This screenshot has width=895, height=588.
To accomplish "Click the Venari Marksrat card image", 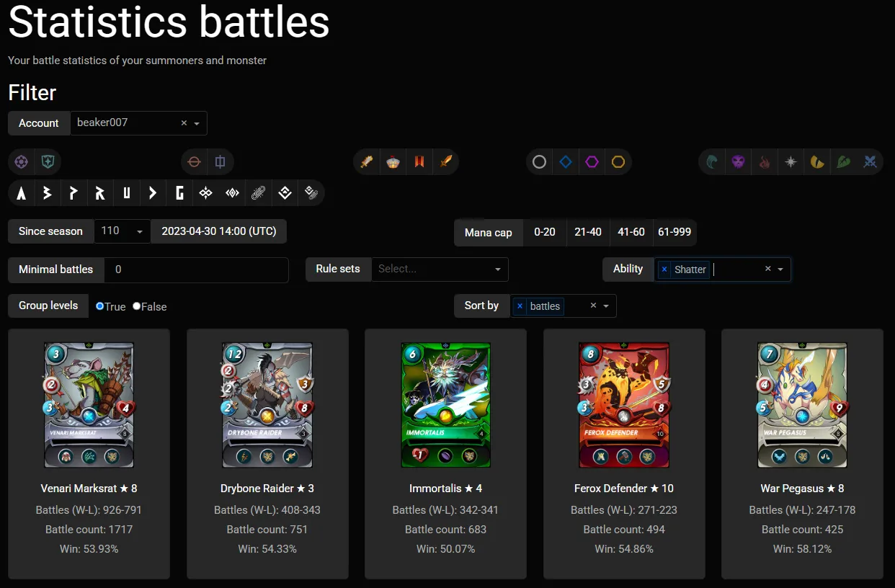I will (x=89, y=405).
